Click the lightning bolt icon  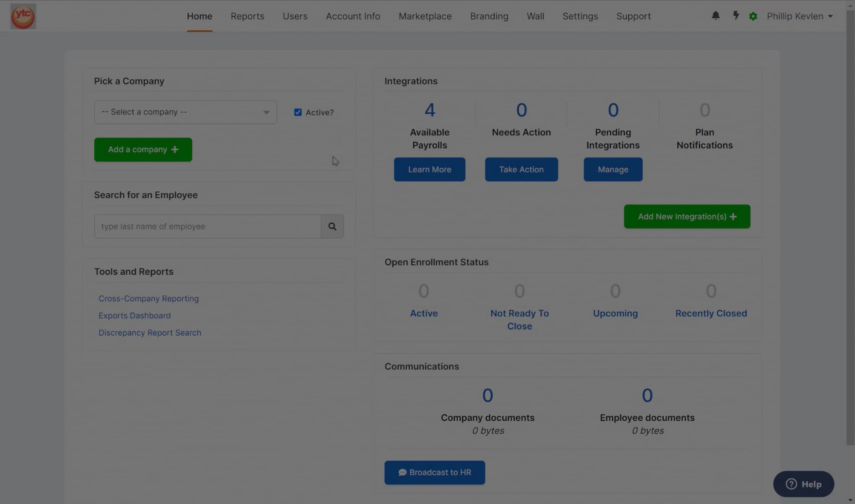pos(736,16)
